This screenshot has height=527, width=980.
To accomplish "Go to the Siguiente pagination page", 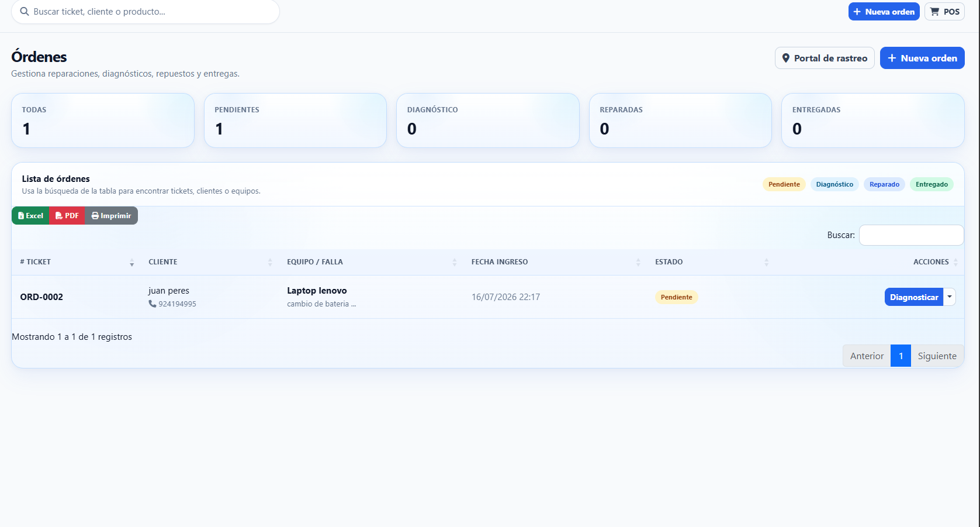I will pyautogui.click(x=937, y=356).
